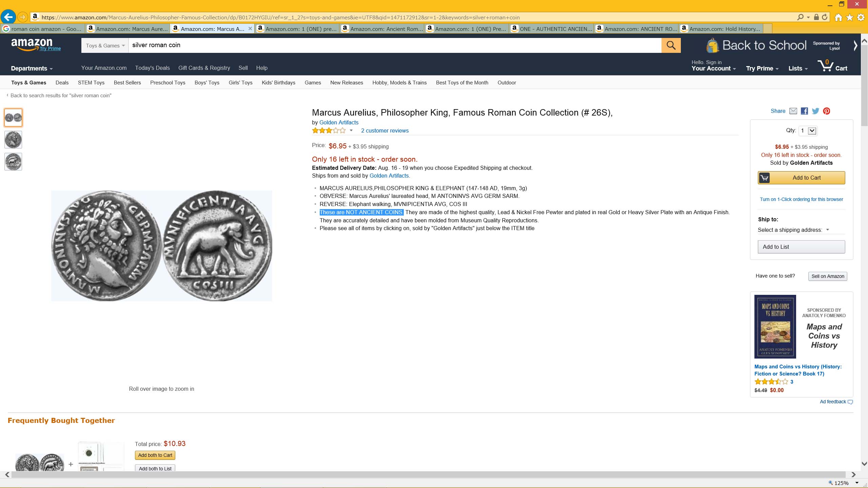The height and width of the screenshot is (488, 868).
Task: Select first thumbnail showing both coin sides
Action: pyautogui.click(x=13, y=118)
